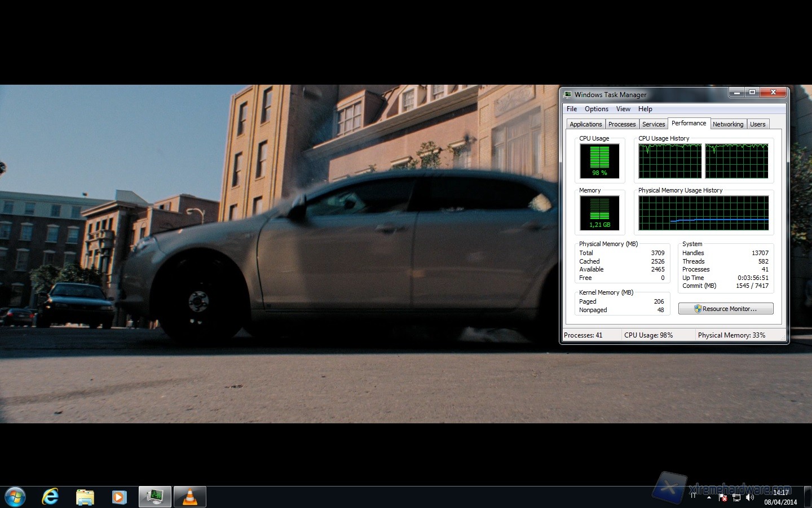
Task: Open the Help menu in Task Manager
Action: [x=645, y=109]
